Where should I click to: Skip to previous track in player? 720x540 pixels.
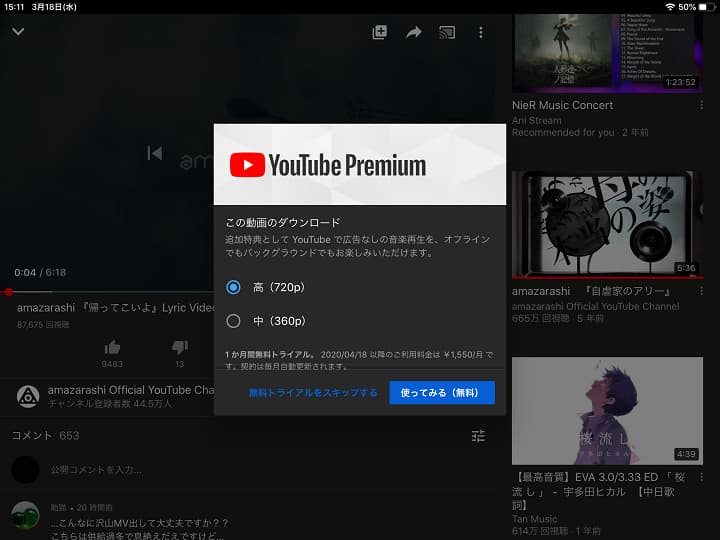pos(155,153)
